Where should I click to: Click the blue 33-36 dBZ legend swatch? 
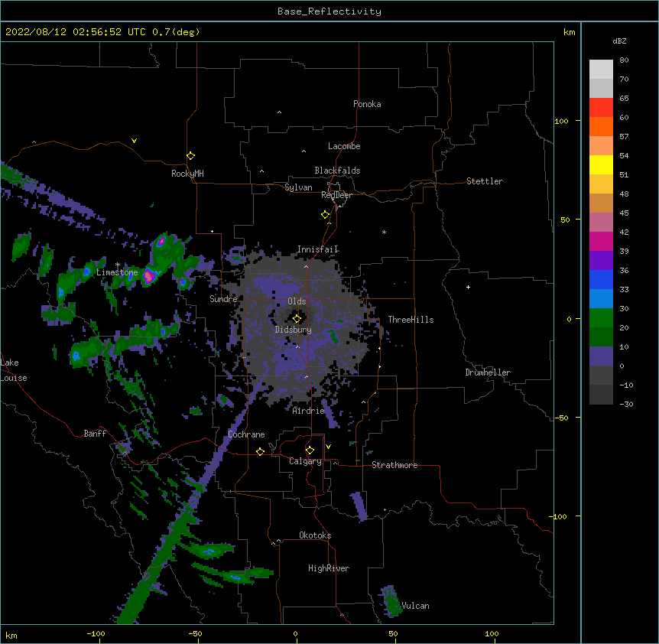coord(601,279)
